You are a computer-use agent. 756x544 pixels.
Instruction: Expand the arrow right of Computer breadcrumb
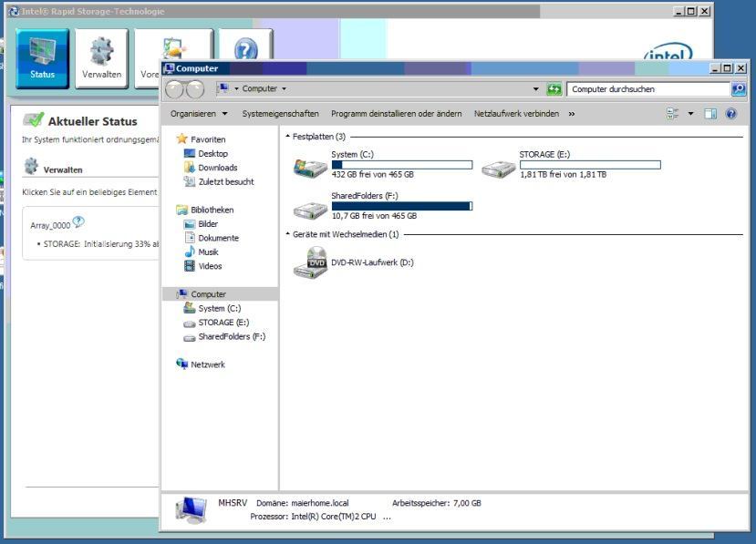[284, 88]
